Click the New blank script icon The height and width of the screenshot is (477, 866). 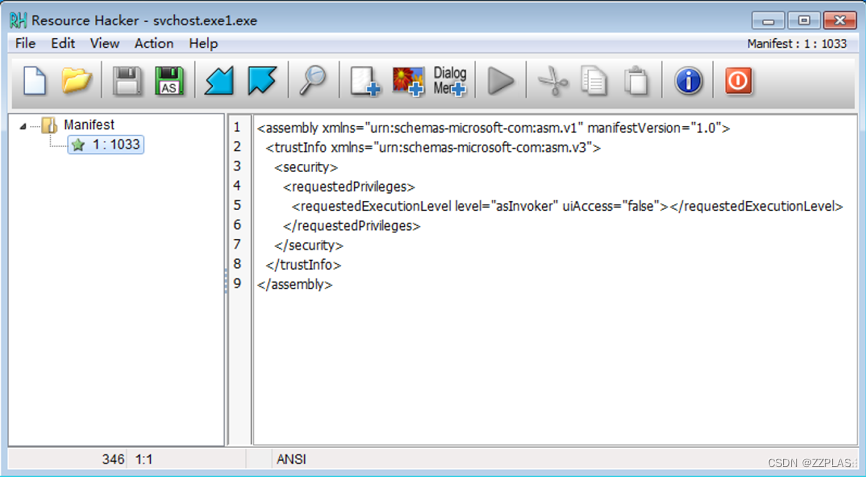pos(34,81)
